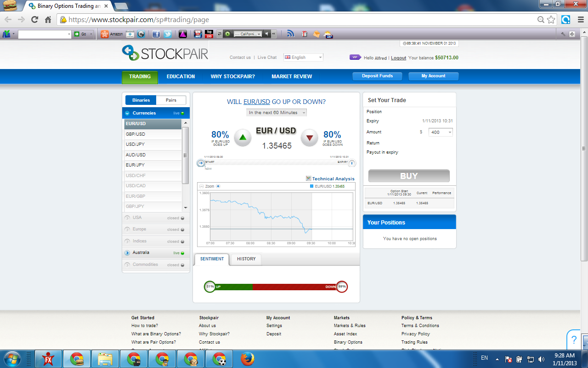This screenshot has width=588, height=368.
Task: Click the sentiment DOWN 69% indicator
Action: pyautogui.click(x=342, y=287)
